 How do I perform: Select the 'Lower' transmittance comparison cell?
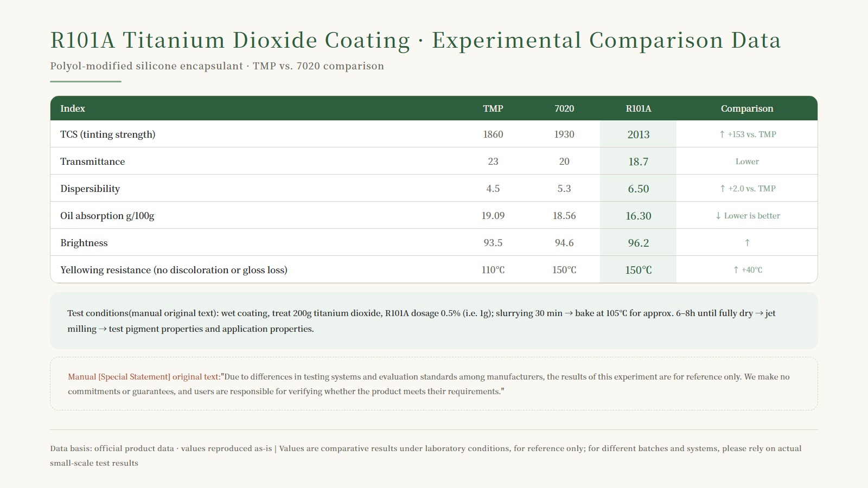(x=747, y=162)
